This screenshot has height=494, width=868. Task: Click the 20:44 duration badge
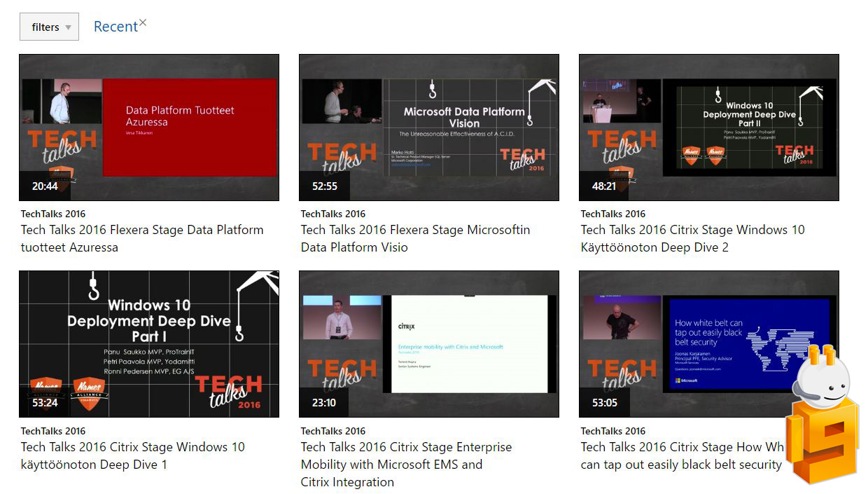tap(45, 186)
